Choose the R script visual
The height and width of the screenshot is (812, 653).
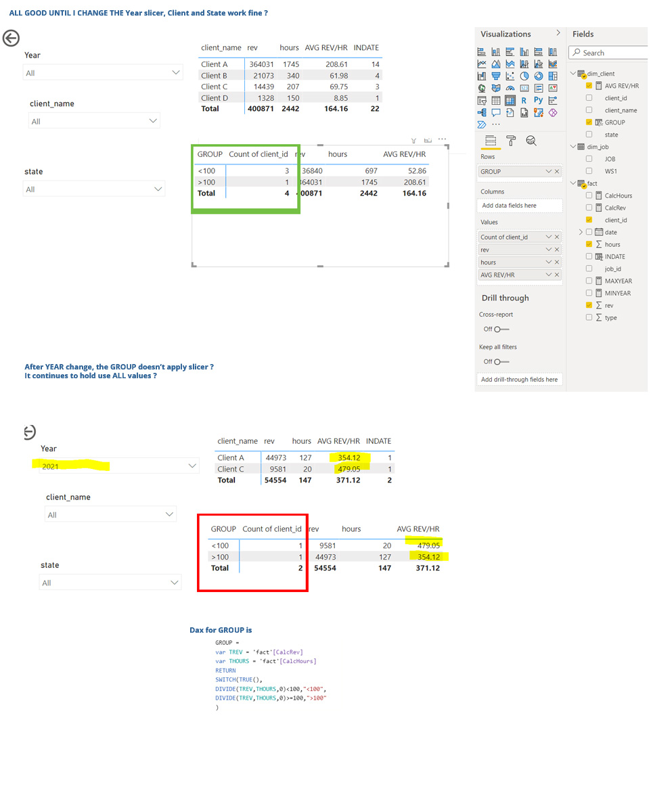tap(524, 100)
